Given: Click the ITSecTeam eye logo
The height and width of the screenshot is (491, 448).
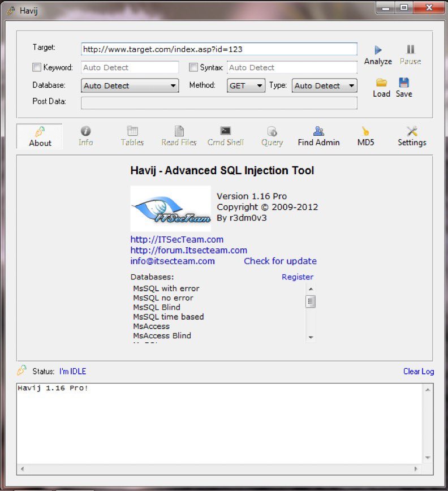Looking at the screenshot, I should [x=171, y=209].
